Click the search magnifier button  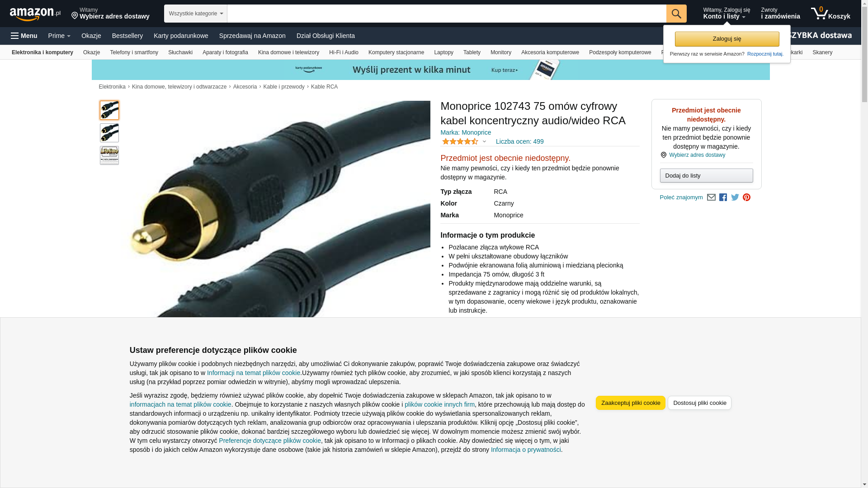click(x=676, y=14)
